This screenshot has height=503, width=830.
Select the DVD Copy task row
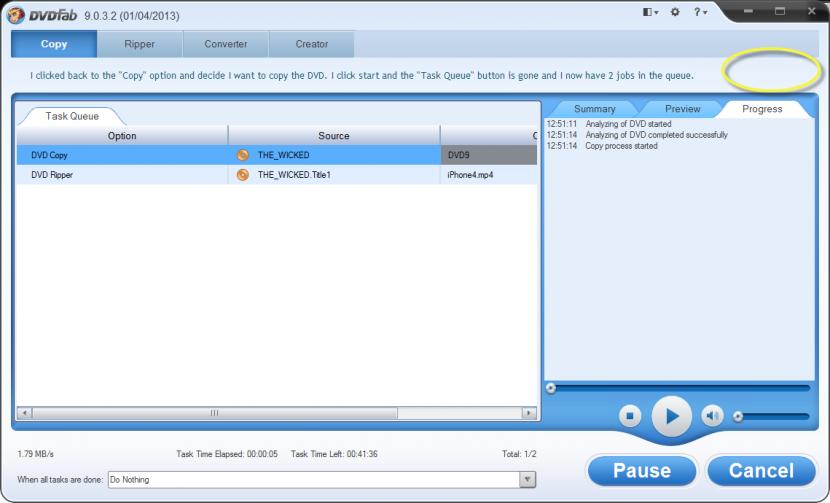277,155
